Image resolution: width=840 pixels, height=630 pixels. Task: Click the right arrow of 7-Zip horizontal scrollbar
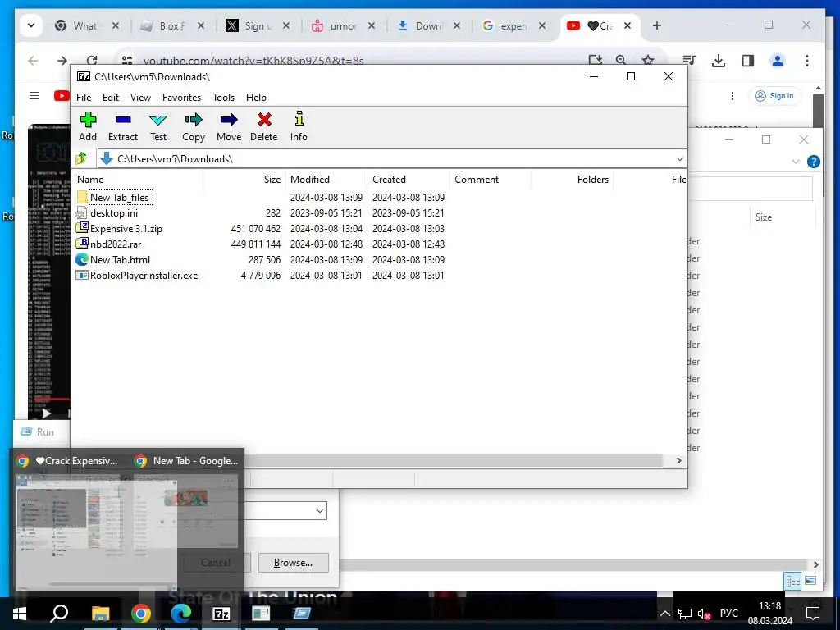(678, 461)
